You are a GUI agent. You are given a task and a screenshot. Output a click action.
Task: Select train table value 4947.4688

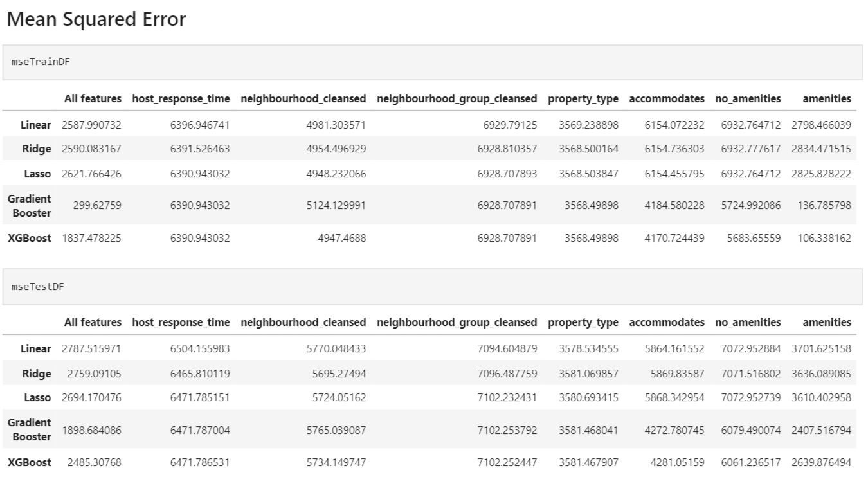pyautogui.click(x=341, y=238)
